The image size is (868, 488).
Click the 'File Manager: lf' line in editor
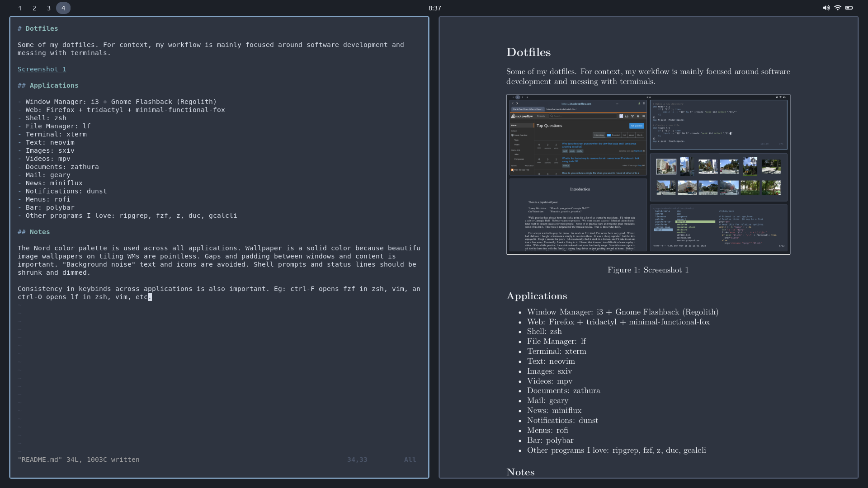pos(54,126)
